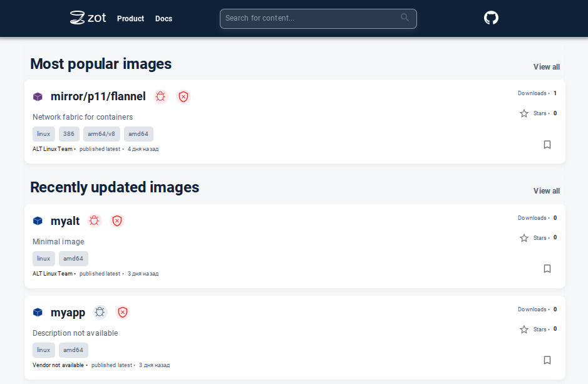Toggle bookmark for the myalt image
The height and width of the screenshot is (384, 588).
tap(547, 269)
